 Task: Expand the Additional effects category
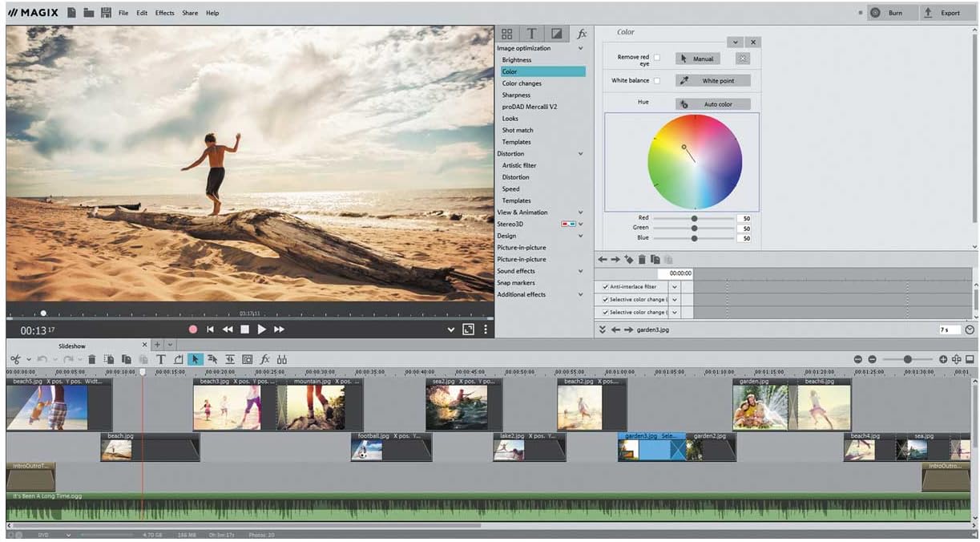click(580, 294)
